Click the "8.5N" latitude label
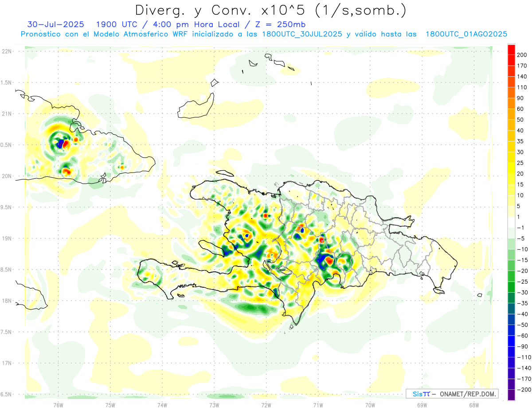This screenshot has height=411, width=532. tap(6, 270)
